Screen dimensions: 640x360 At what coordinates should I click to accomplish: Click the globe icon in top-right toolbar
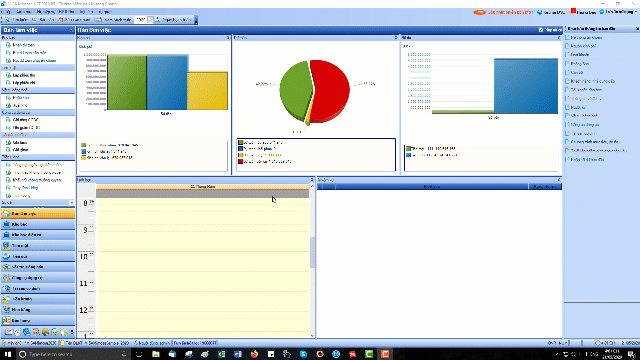tap(540, 12)
